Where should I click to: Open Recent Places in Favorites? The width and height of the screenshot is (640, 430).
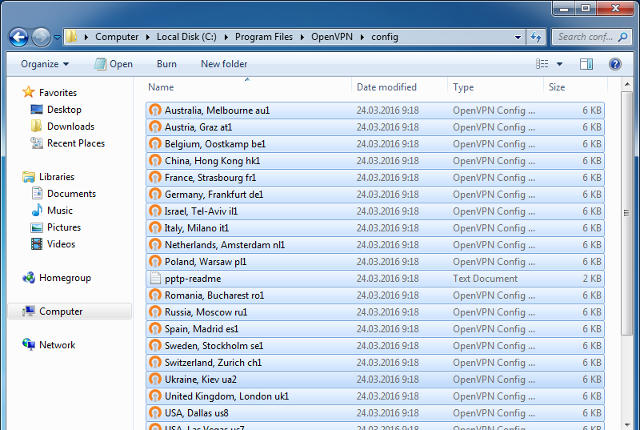coord(68,143)
